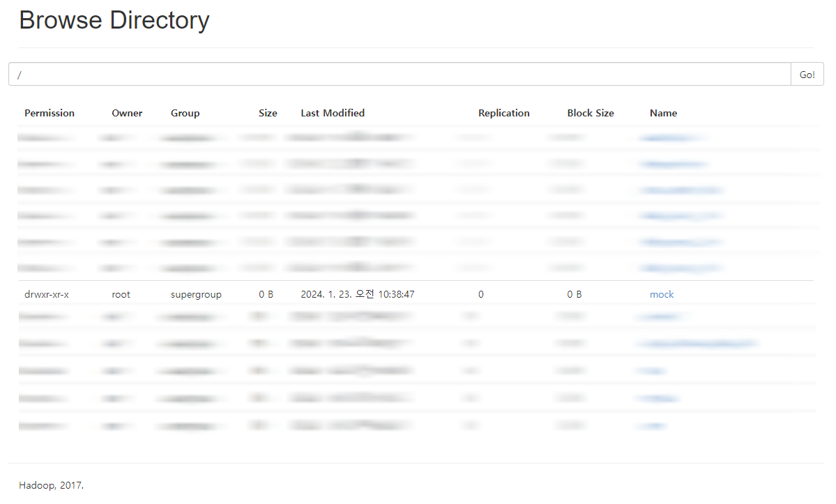Click the Group column header

[185, 113]
